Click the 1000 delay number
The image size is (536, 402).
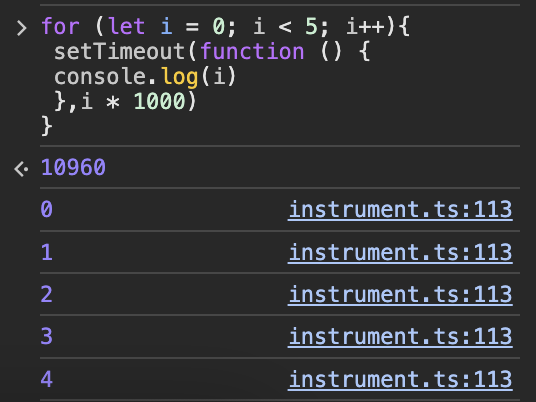(160, 102)
